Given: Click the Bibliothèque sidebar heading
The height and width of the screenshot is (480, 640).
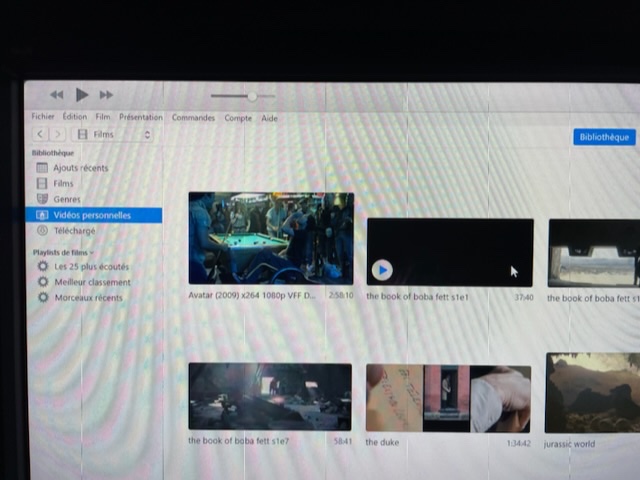Looking at the screenshot, I should pos(53,153).
